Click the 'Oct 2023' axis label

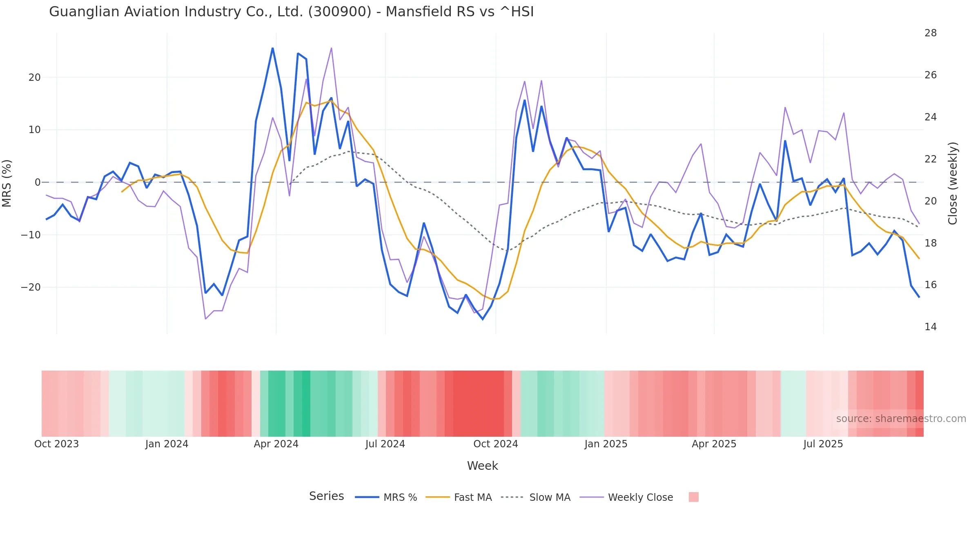point(56,444)
